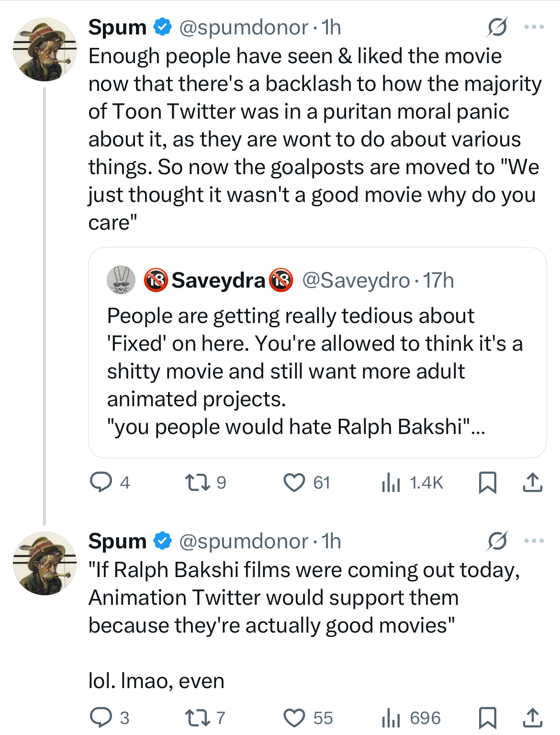Reply to the first Spum tweet

(101, 482)
